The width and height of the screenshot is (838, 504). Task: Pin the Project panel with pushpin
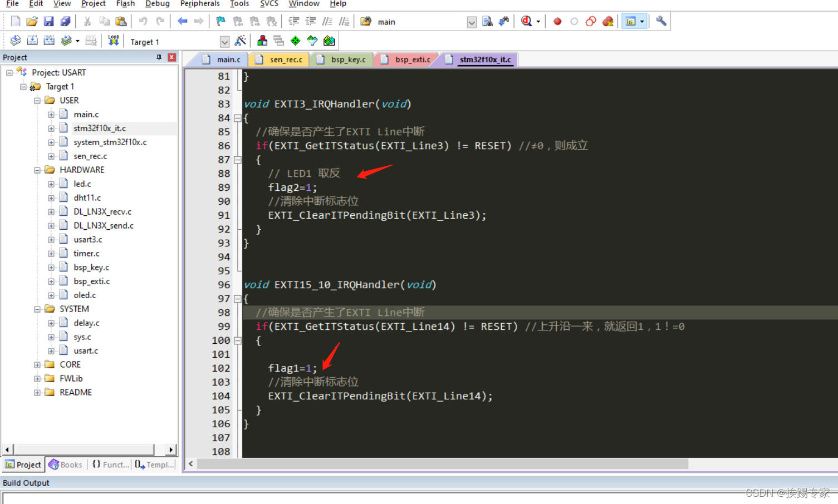pos(159,57)
